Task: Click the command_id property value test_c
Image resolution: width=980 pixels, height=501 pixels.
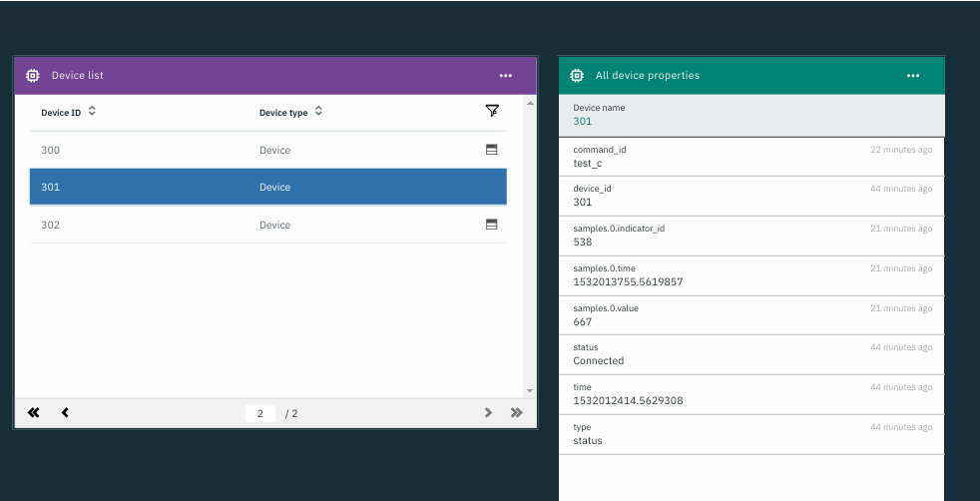Action: [588, 164]
